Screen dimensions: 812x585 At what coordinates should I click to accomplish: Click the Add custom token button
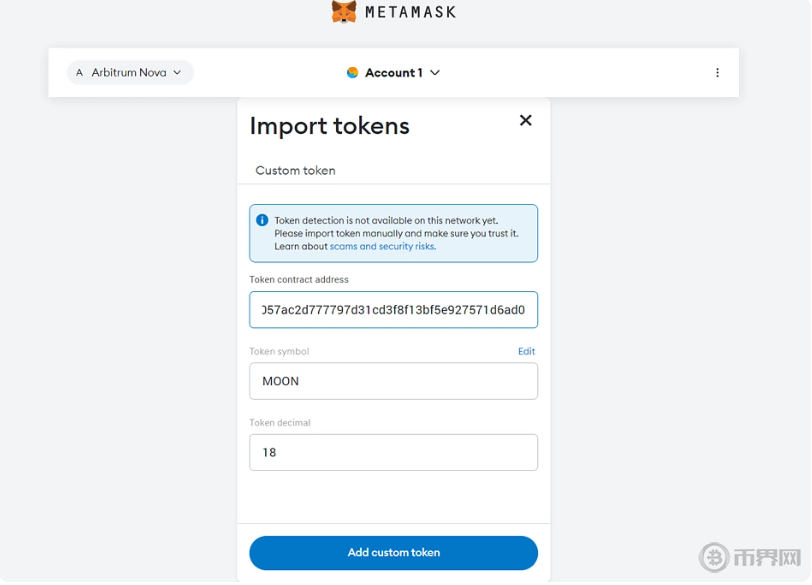tap(394, 553)
